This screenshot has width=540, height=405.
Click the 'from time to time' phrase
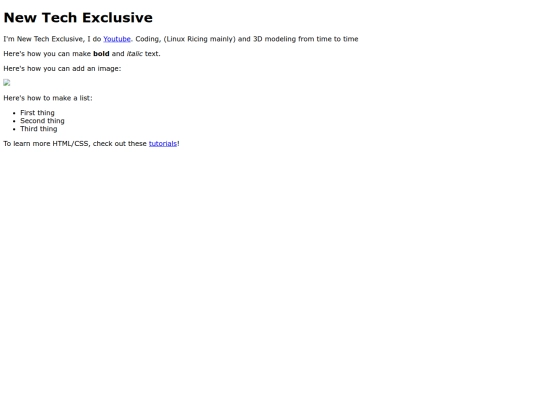328,39
